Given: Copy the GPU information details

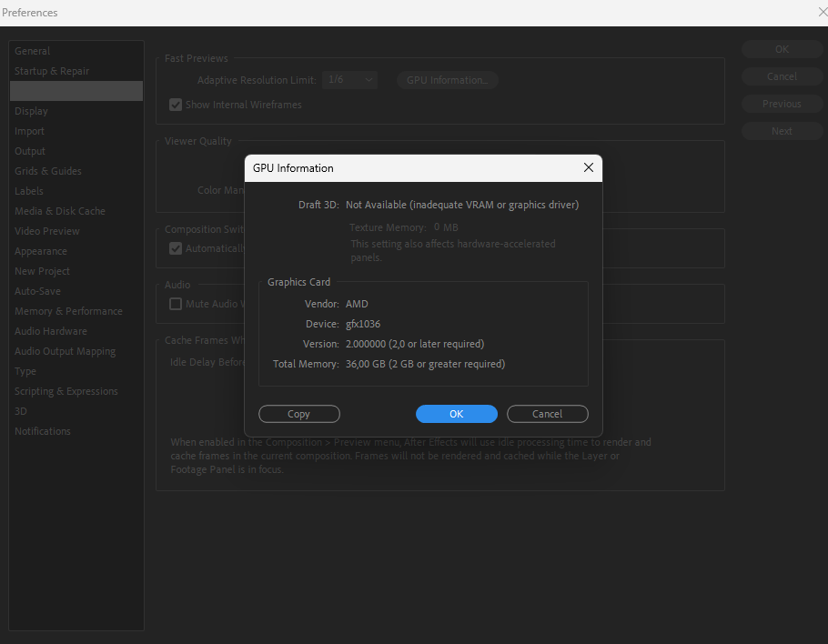Looking at the screenshot, I should point(299,414).
